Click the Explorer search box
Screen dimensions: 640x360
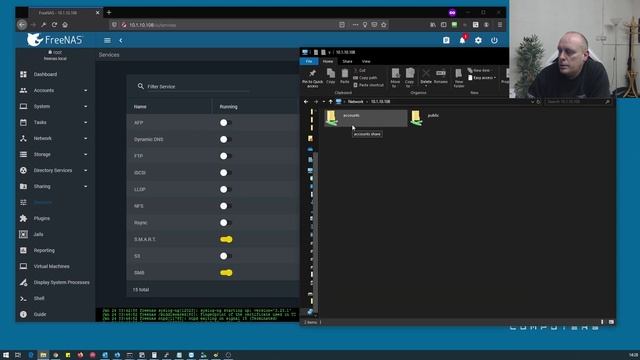coord(578,102)
